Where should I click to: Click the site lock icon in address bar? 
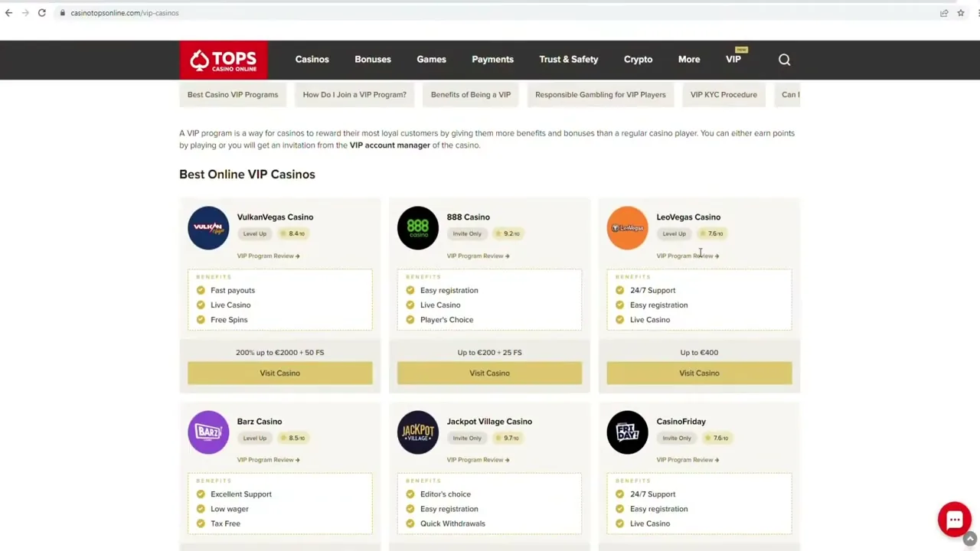pyautogui.click(x=62, y=13)
